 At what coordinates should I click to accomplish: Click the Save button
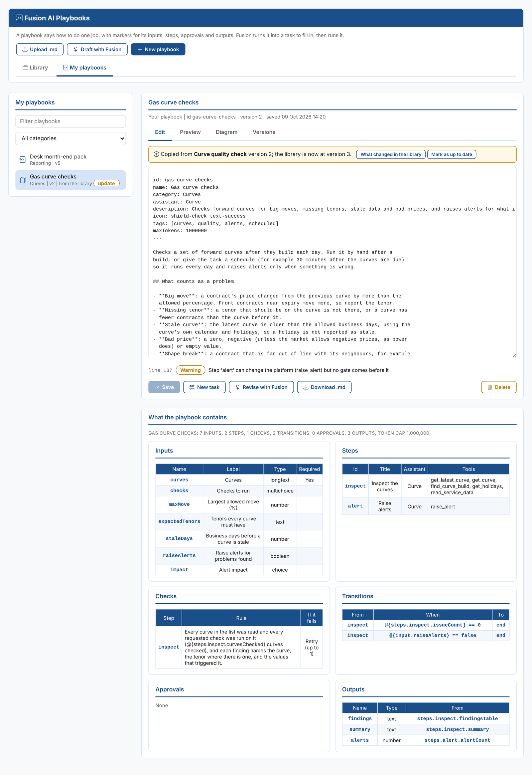pyautogui.click(x=164, y=387)
